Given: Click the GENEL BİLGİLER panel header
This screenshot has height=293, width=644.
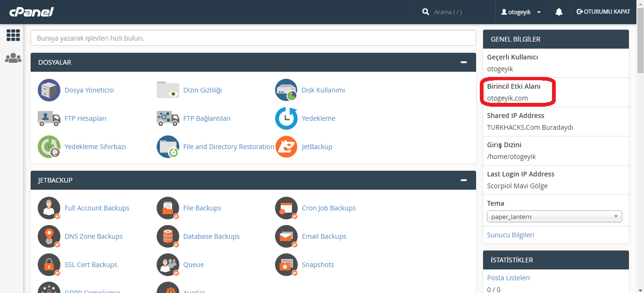Looking at the screenshot, I should 556,39.
